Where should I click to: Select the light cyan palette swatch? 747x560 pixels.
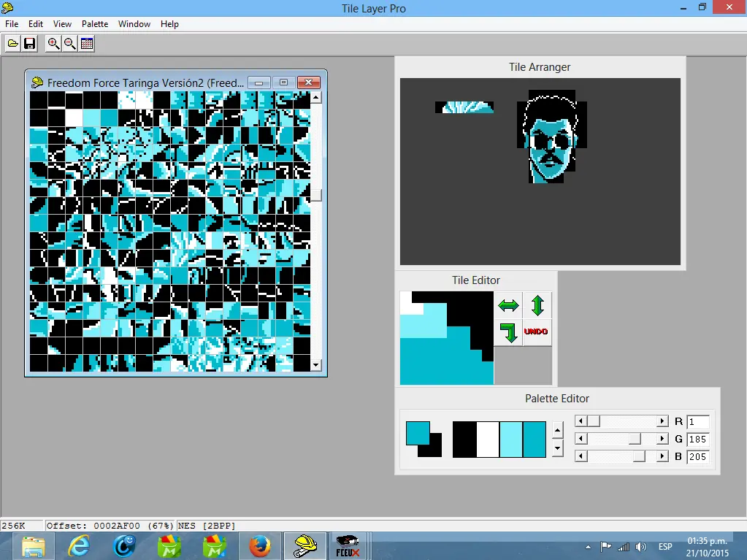511,439
